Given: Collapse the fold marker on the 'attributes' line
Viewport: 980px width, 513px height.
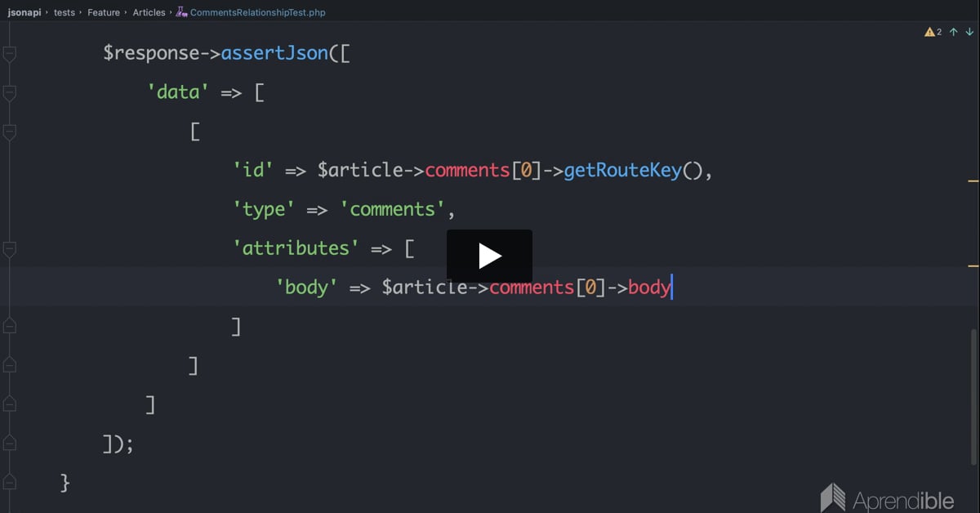Looking at the screenshot, I should pos(10,248).
